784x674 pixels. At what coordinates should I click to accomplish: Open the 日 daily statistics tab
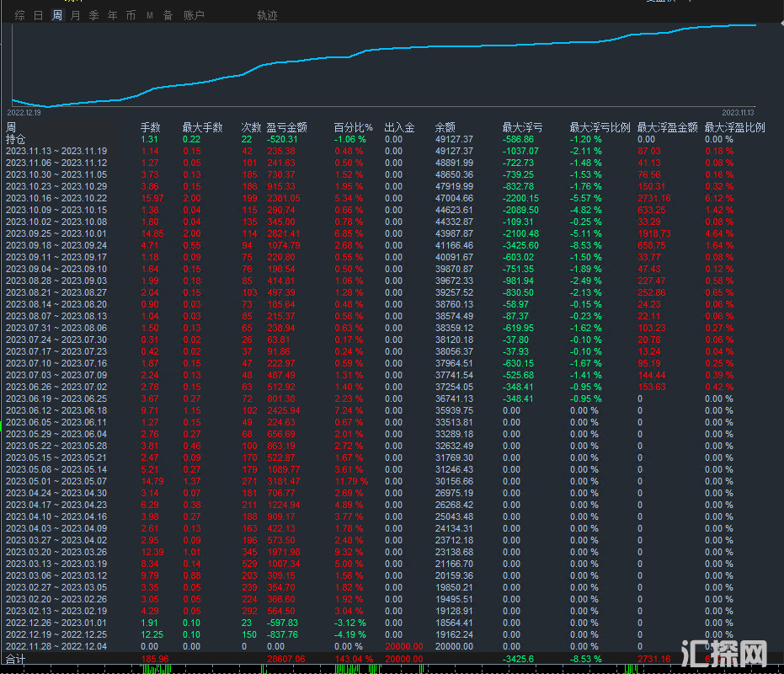(x=38, y=15)
